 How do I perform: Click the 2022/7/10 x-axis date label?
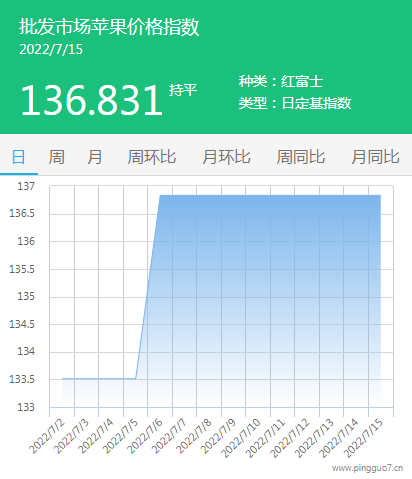241,438
